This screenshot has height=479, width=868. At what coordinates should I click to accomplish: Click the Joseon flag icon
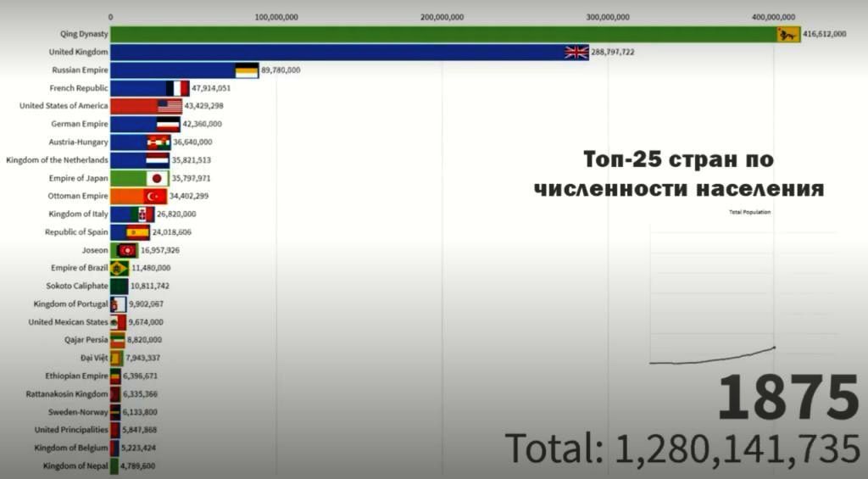coord(127,250)
